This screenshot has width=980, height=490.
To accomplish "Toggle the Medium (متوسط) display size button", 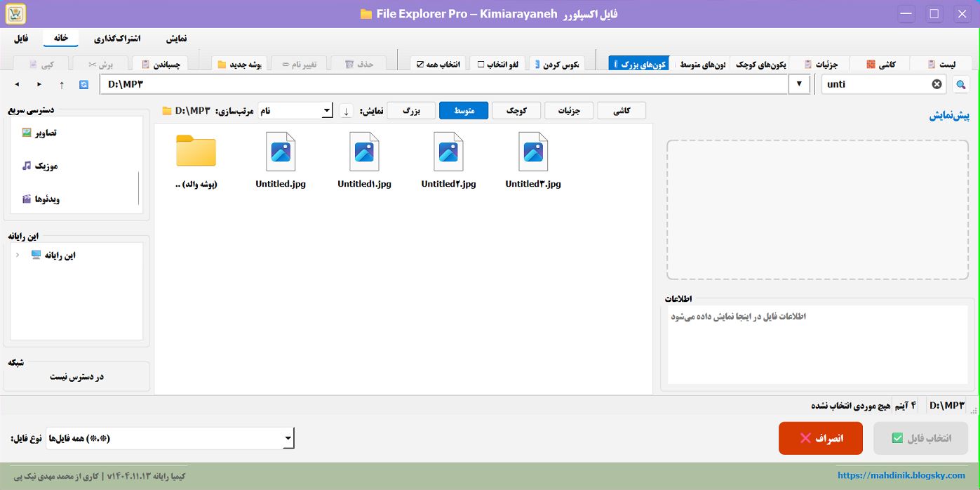I will (x=464, y=111).
